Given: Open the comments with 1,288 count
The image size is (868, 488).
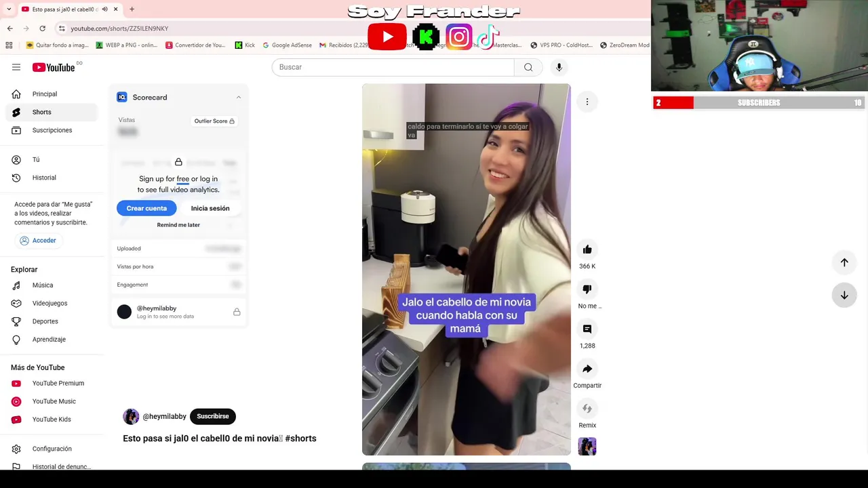Looking at the screenshot, I should click(x=587, y=329).
